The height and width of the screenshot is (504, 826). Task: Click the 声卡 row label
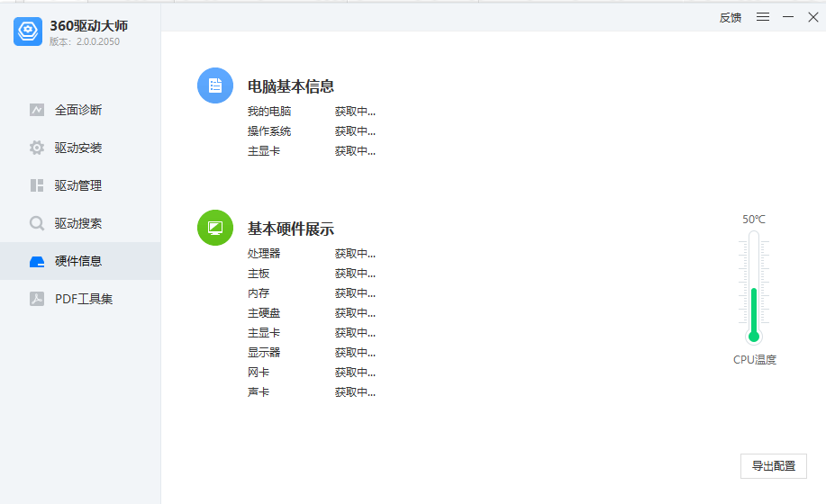tap(259, 391)
